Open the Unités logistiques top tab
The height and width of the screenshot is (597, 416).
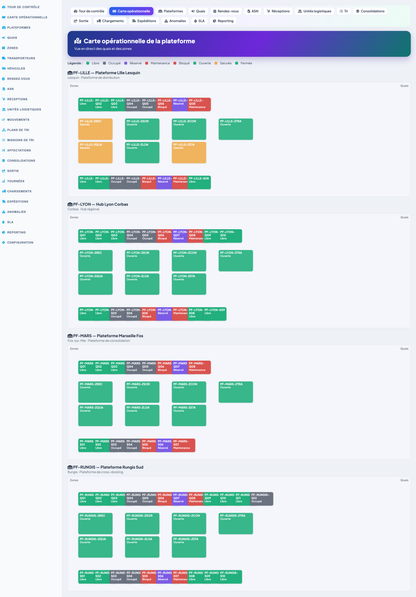[314, 11]
